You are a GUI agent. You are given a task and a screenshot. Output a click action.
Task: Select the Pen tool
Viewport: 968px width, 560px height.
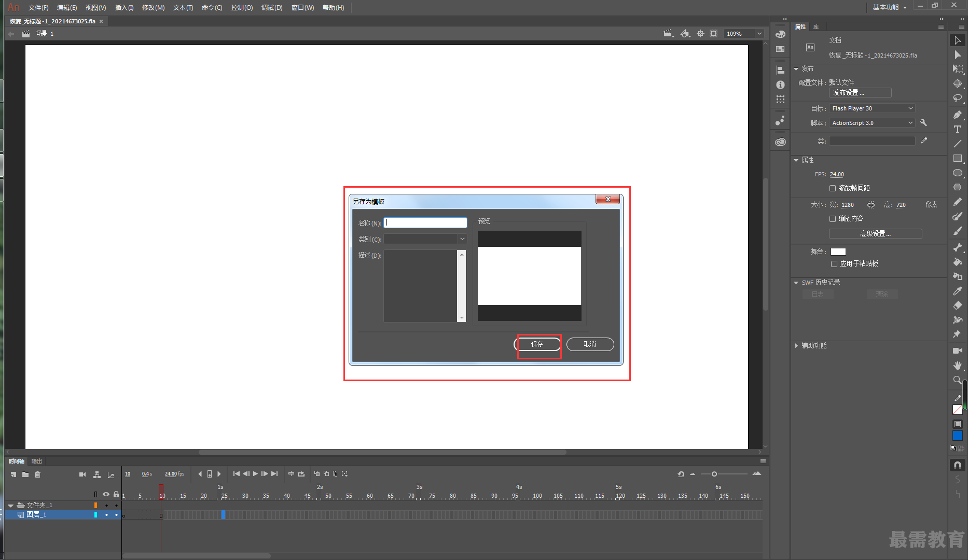tap(958, 115)
